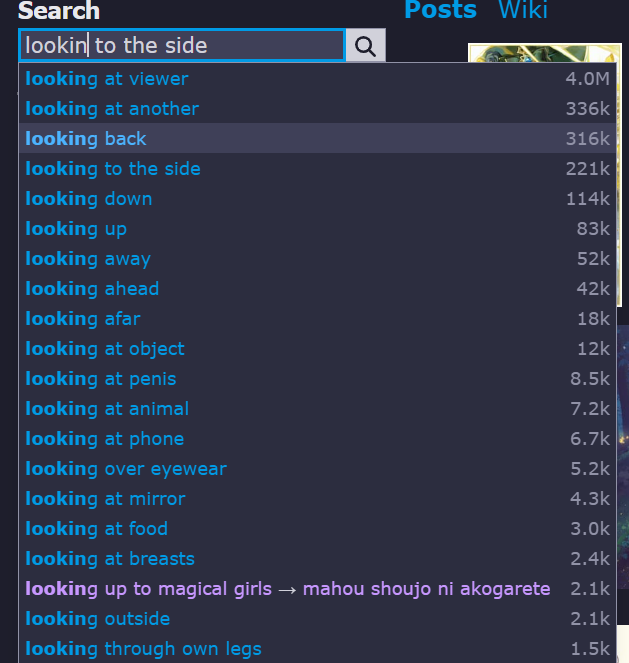Select 'looking to the side' suggestion
The width and height of the screenshot is (629, 663).
[x=317, y=169]
